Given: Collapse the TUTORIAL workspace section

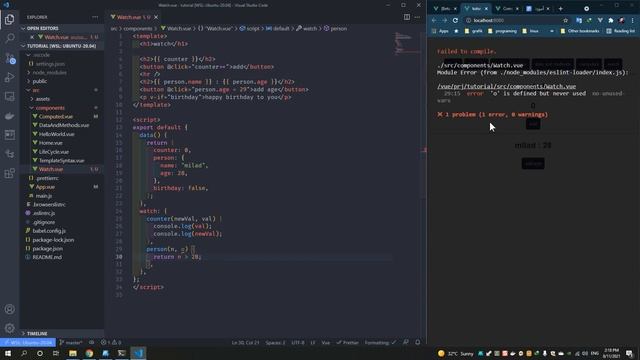Looking at the screenshot, I should [61, 46].
